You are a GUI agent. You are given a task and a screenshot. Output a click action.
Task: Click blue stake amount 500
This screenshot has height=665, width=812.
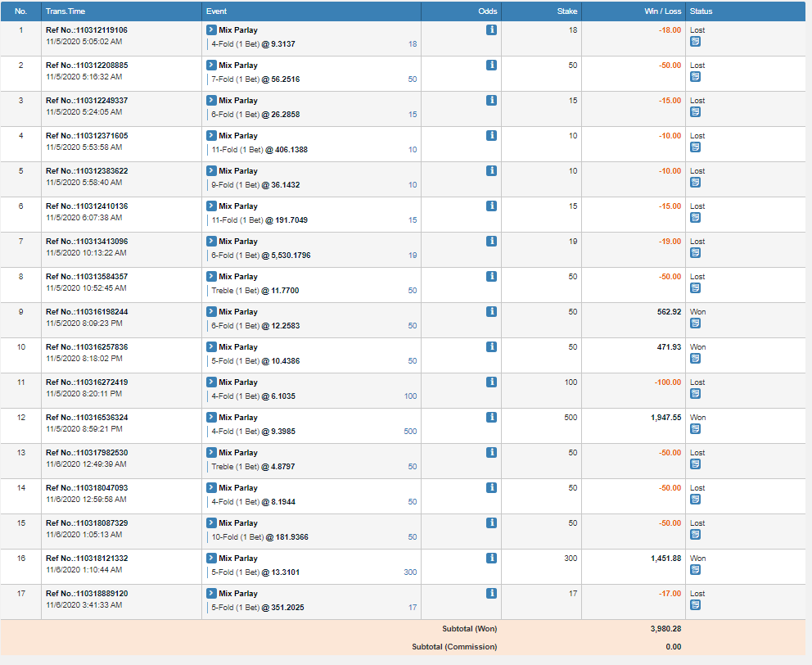click(410, 432)
